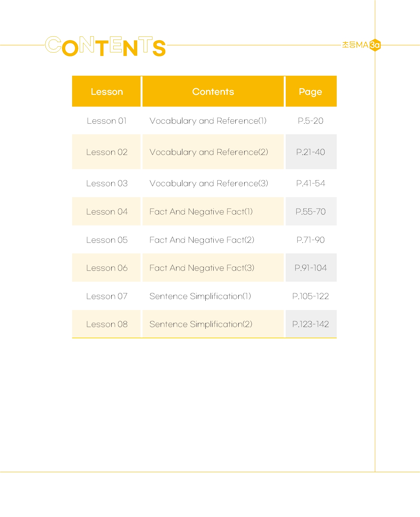Screen dimensions: 420x517
Task: Select the Page column header
Action: [x=311, y=91]
